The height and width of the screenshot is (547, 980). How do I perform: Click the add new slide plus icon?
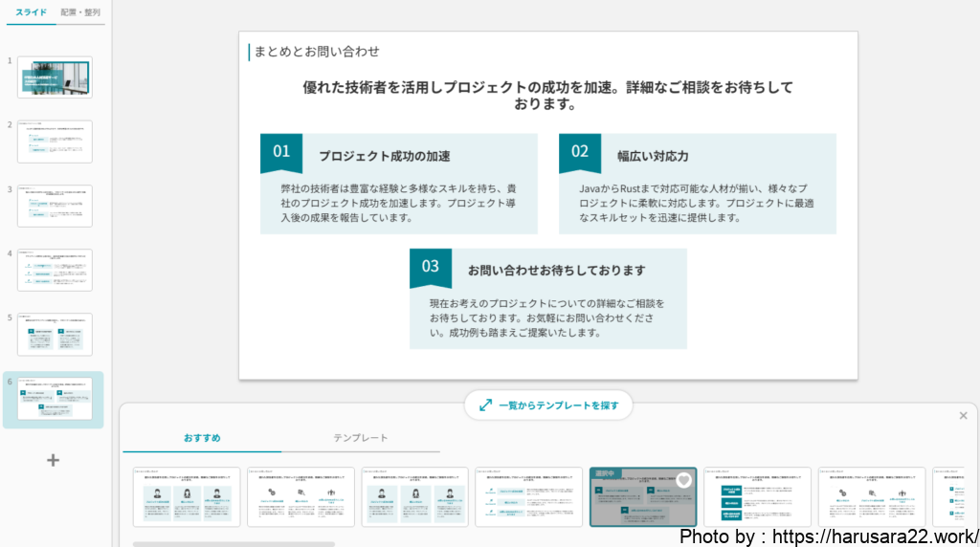coord(54,460)
